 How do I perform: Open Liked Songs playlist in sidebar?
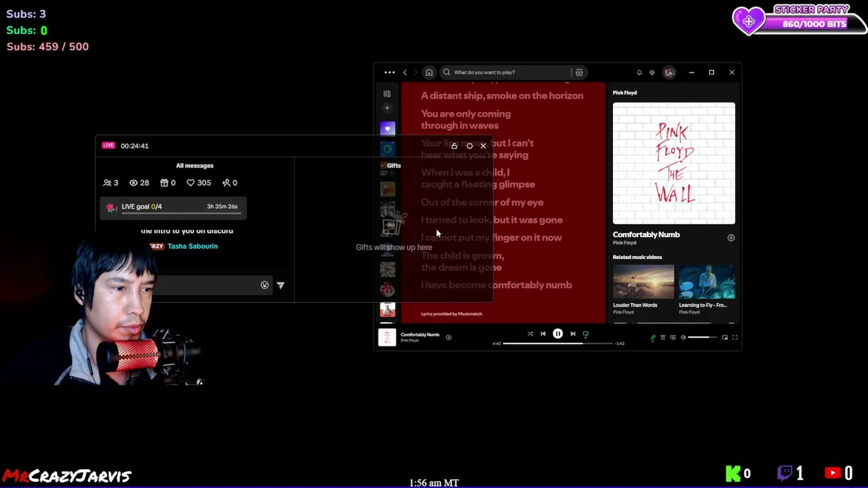tap(387, 129)
